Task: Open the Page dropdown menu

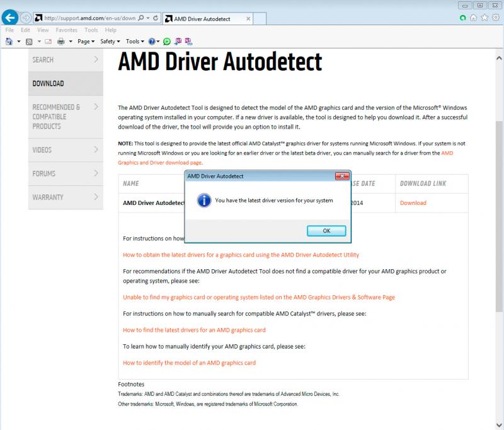Action: click(x=86, y=42)
